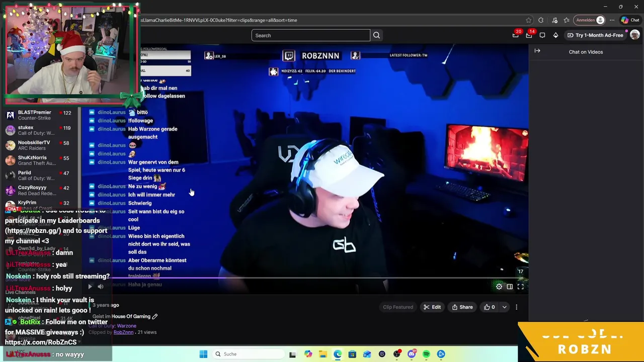Screen dimensions: 644x362
Task: Click the Clip Featured button
Action: tap(398, 307)
